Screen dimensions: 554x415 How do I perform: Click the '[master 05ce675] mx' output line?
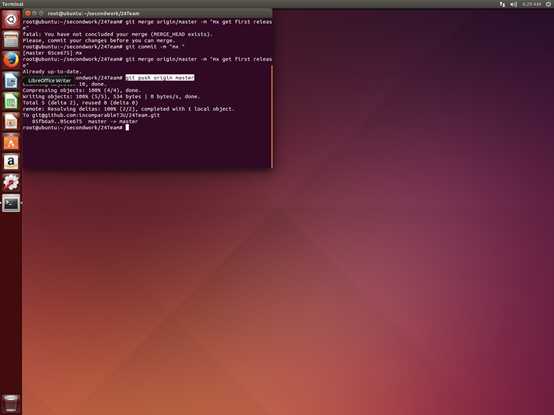pyautogui.click(x=52, y=53)
